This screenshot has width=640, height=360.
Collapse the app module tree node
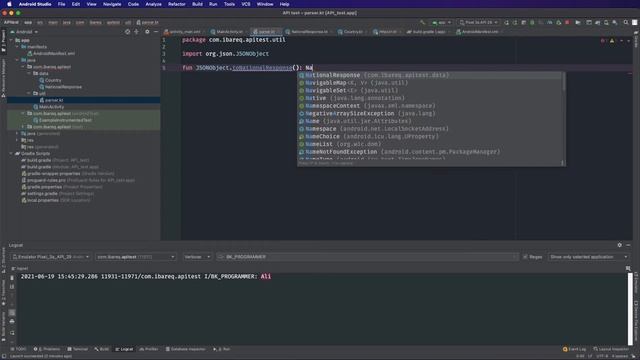click(x=11, y=40)
